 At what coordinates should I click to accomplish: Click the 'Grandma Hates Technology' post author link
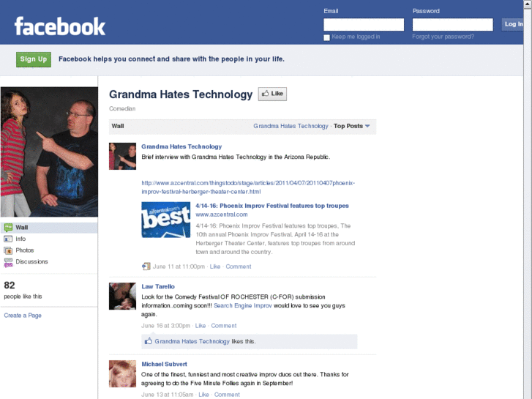click(181, 146)
